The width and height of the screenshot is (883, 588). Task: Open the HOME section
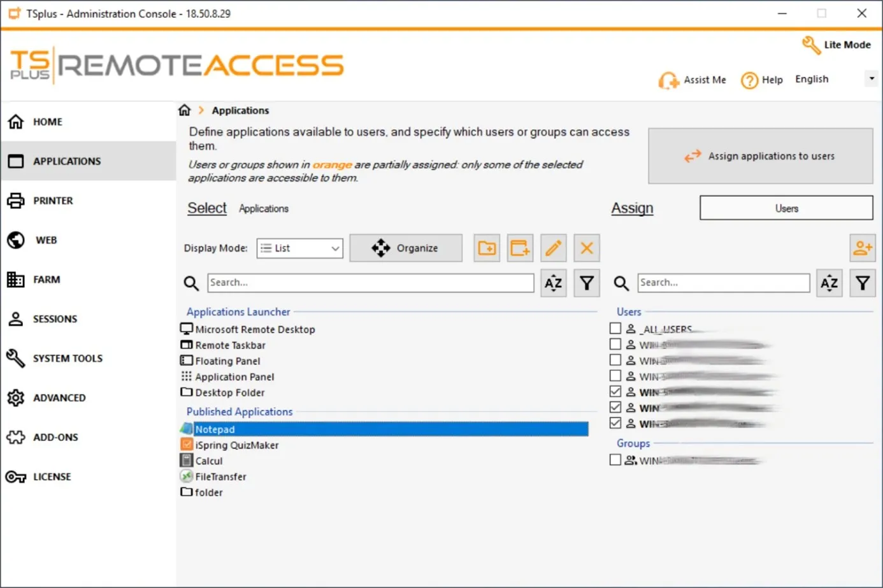click(89, 122)
